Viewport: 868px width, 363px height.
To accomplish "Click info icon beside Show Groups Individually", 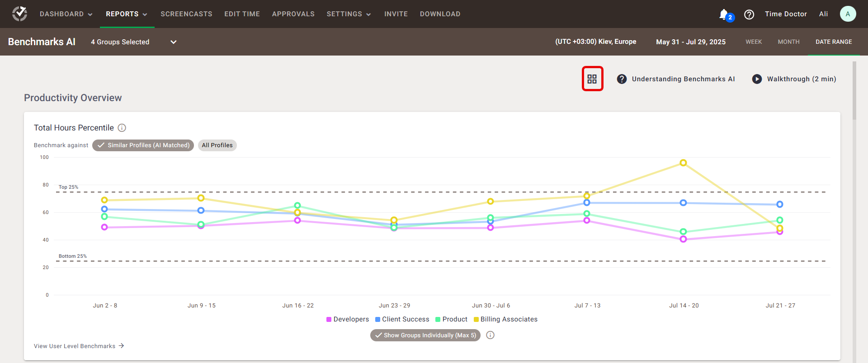I will [x=491, y=335].
